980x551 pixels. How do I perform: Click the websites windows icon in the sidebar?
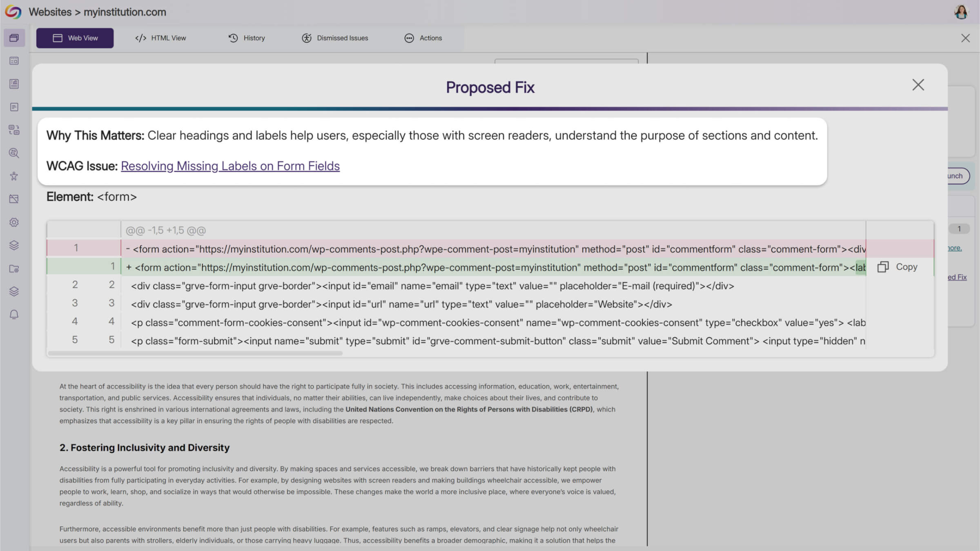14,38
